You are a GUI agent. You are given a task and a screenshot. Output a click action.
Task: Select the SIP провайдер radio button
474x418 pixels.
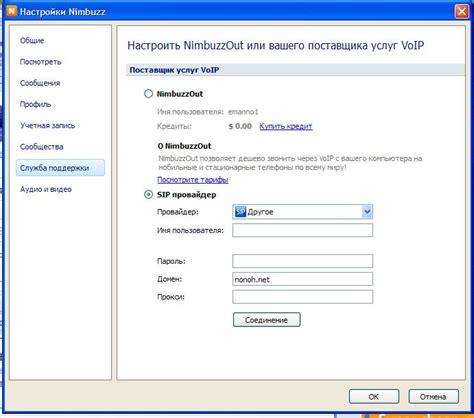pos(148,194)
